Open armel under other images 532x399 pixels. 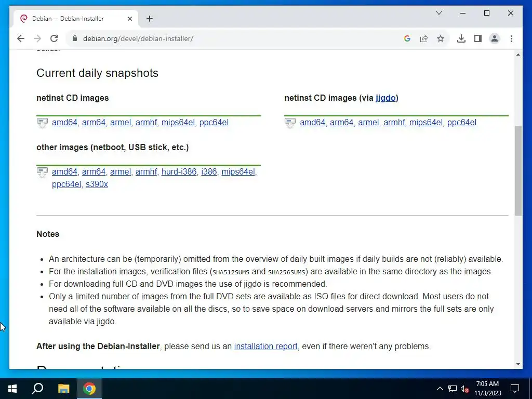click(121, 171)
